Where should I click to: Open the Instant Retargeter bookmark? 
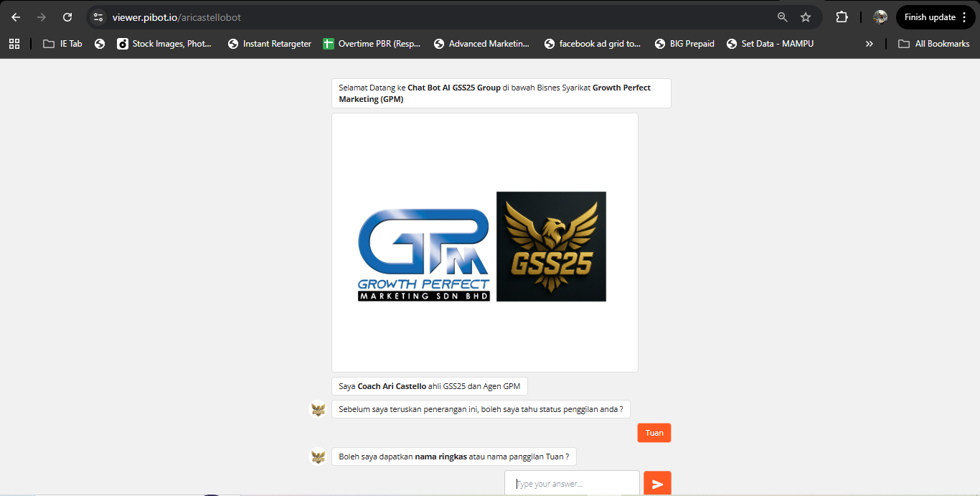pos(269,43)
